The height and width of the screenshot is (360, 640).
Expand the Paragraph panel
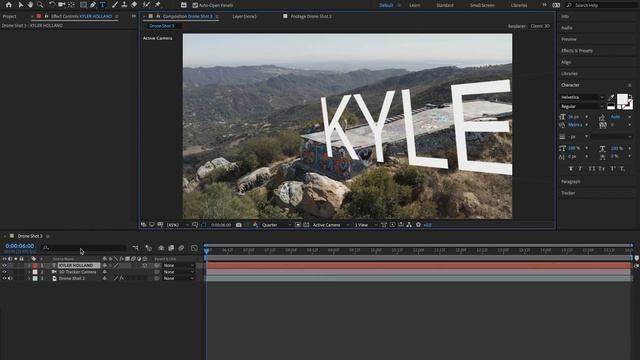pos(571,181)
